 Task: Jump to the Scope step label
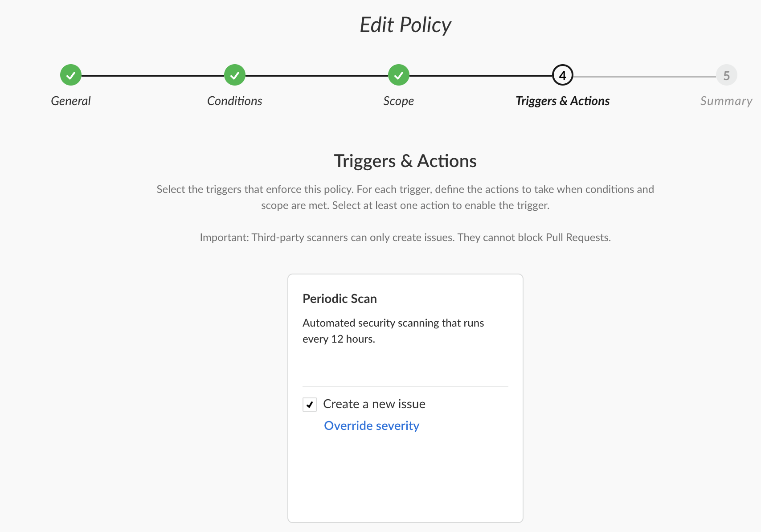(399, 101)
